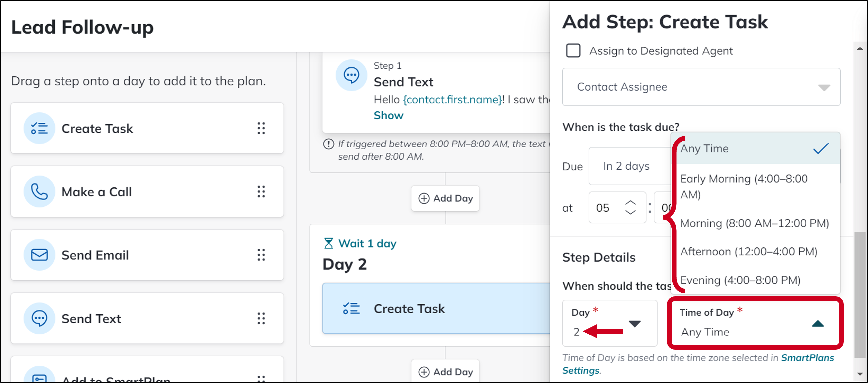Click the side panel scrollbar thumb
This screenshot has height=383, width=868.
[860, 295]
